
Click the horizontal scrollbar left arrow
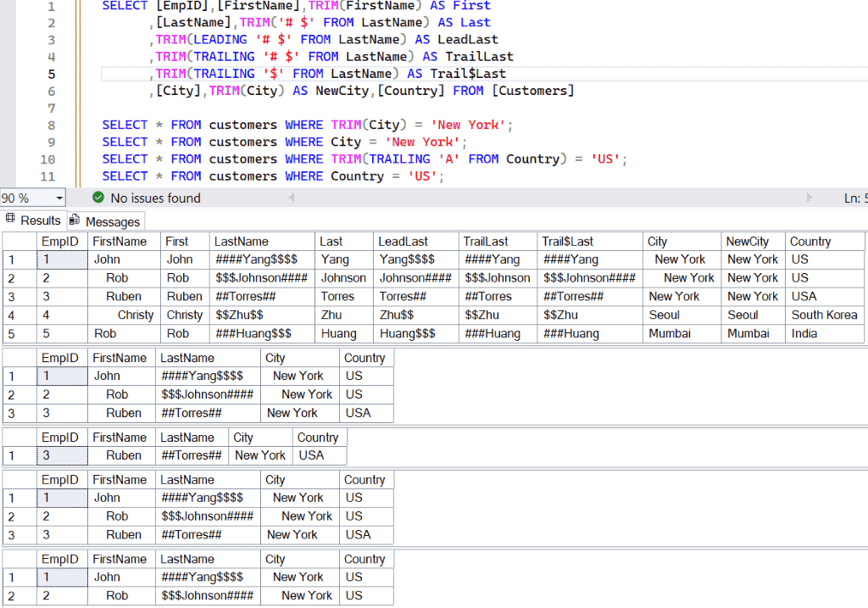coord(292,197)
